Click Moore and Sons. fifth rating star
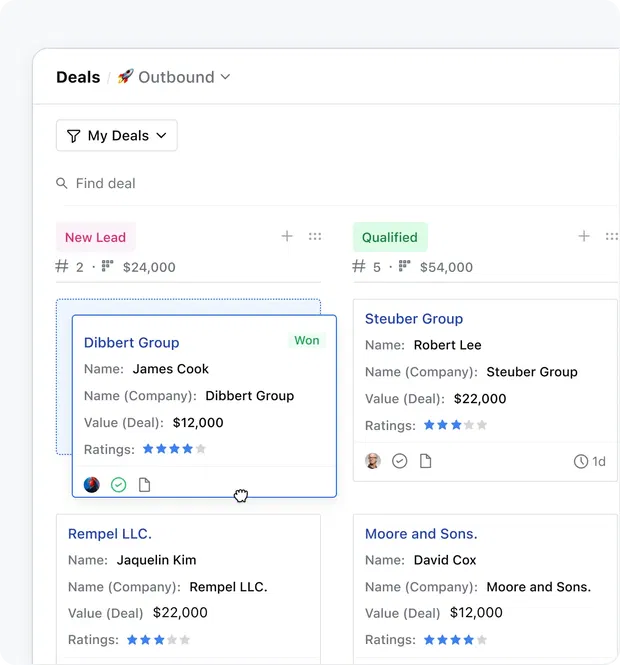The image size is (620, 665). click(x=482, y=640)
